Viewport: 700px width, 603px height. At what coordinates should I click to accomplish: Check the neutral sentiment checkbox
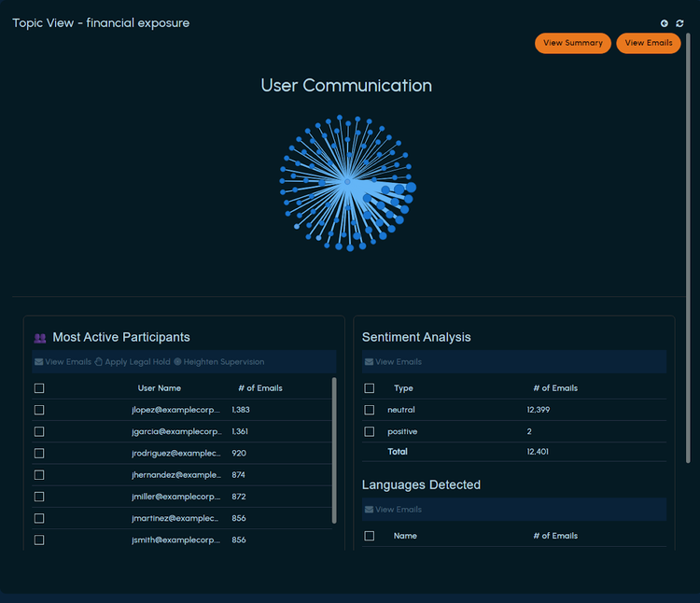point(370,410)
